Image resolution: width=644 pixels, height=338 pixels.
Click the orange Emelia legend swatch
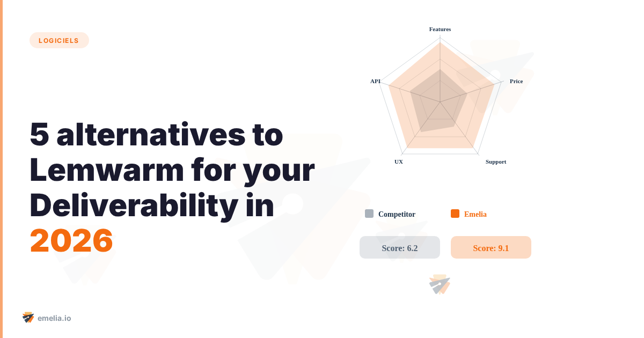coord(455,214)
